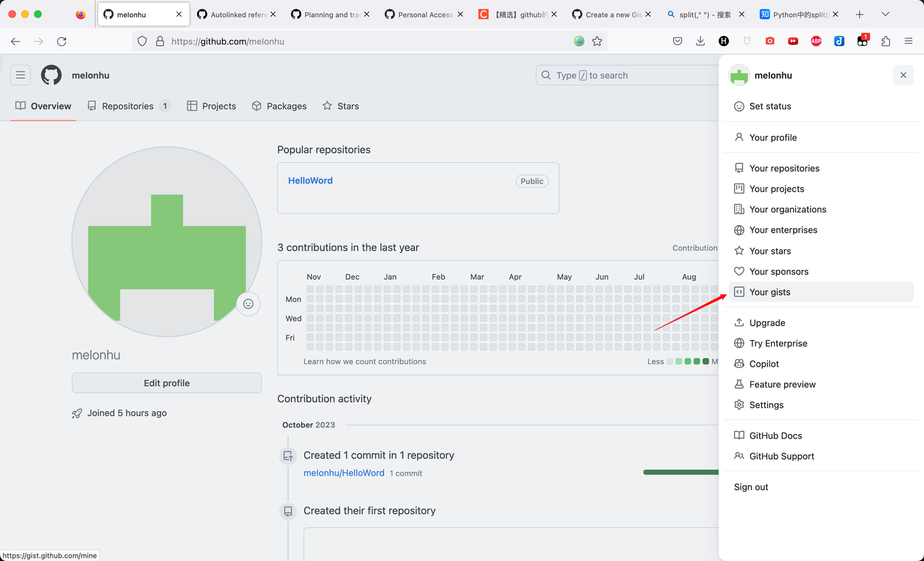Close the melonhu user menu panel

click(x=903, y=75)
